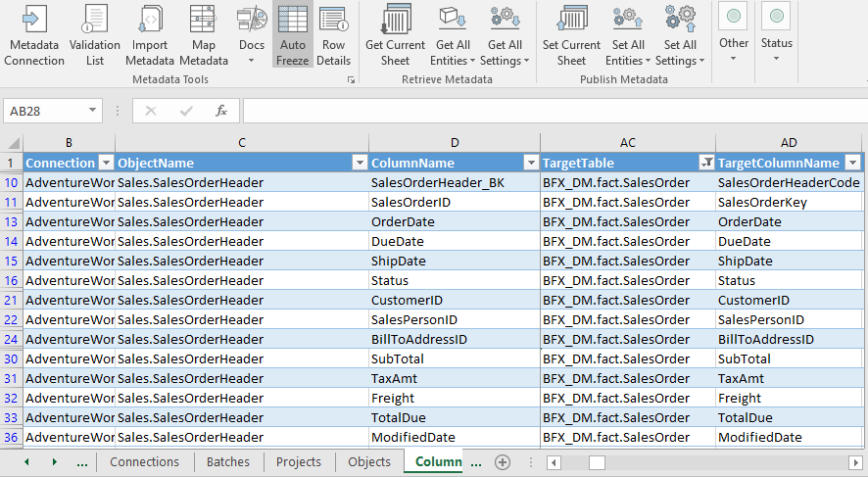Click the Cancel entry X button

[x=151, y=111]
